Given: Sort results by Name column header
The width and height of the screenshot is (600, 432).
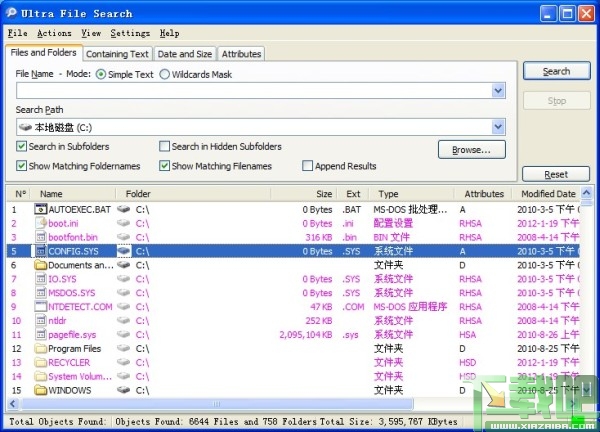Looking at the screenshot, I should [72, 194].
